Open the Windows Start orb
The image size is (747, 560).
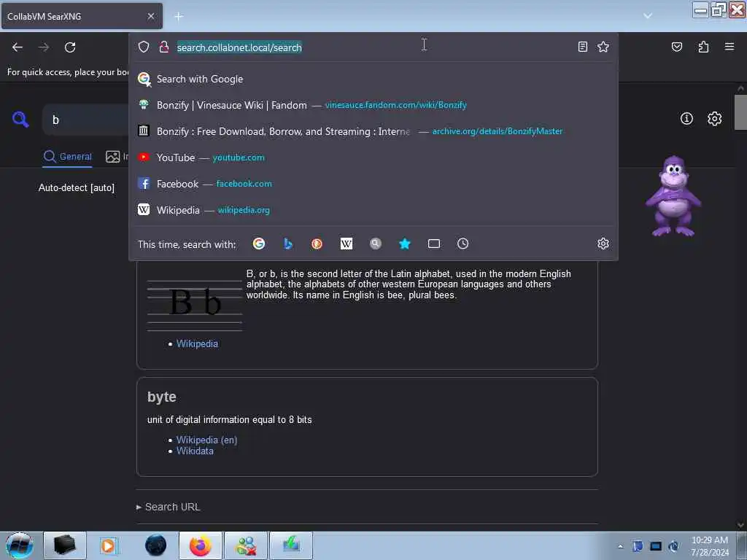(20, 545)
